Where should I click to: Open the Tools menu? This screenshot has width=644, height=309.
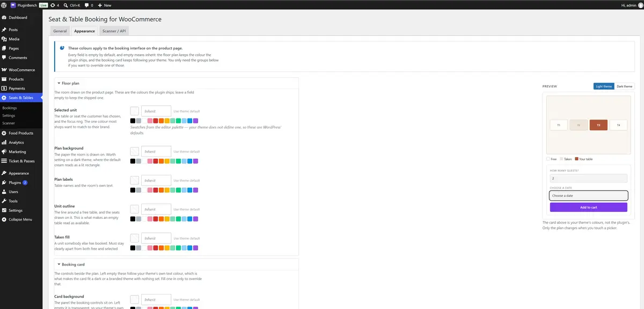tap(21, 201)
